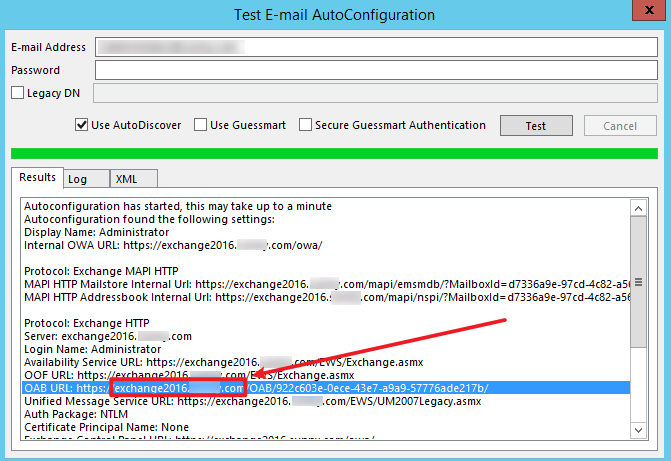Select the Internal OWA URL line
The height and width of the screenshot is (461, 671).
(x=173, y=245)
